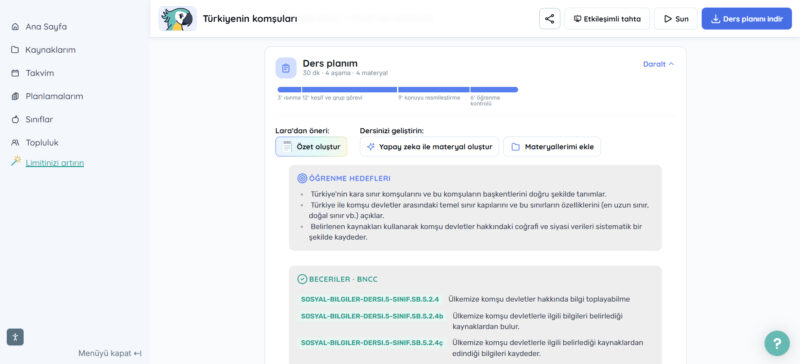This screenshot has width=800, height=364.
Task: Click the ÖĞRENME HEDEFLERİ heading
Action: pos(350,178)
